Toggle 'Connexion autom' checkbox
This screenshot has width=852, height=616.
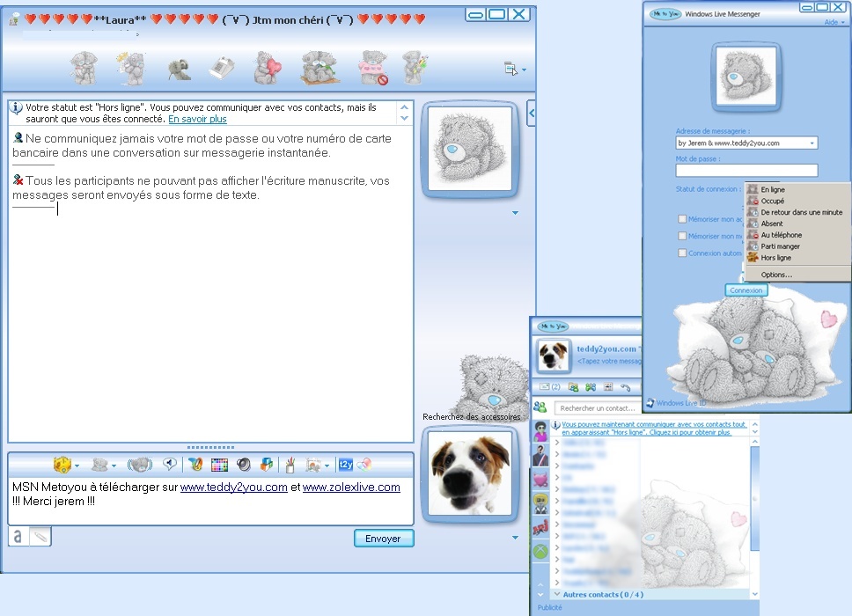click(682, 253)
